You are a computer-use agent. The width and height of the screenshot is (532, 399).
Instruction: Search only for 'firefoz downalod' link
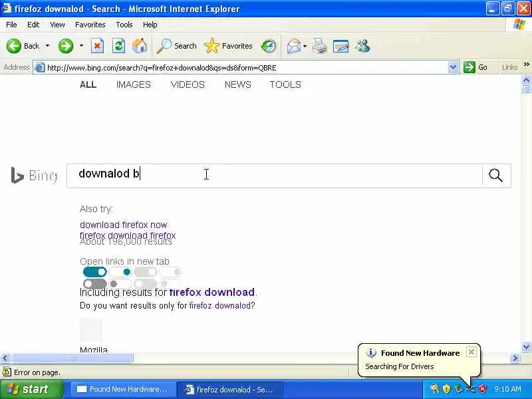tap(220, 305)
